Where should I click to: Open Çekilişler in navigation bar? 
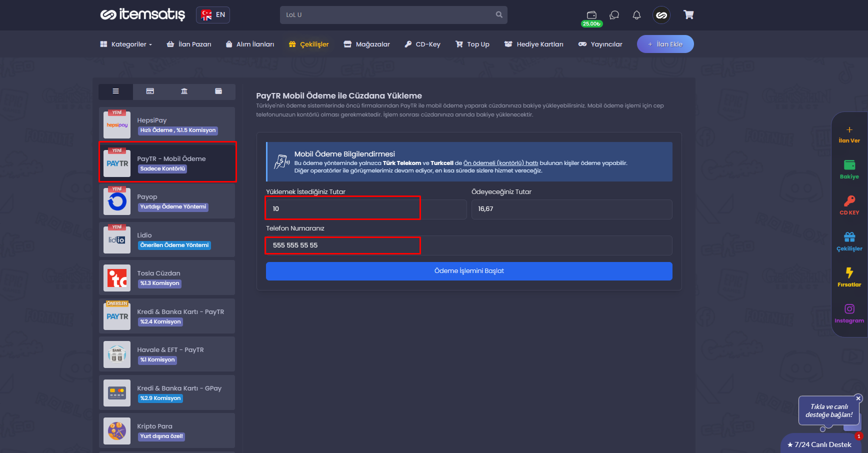309,44
